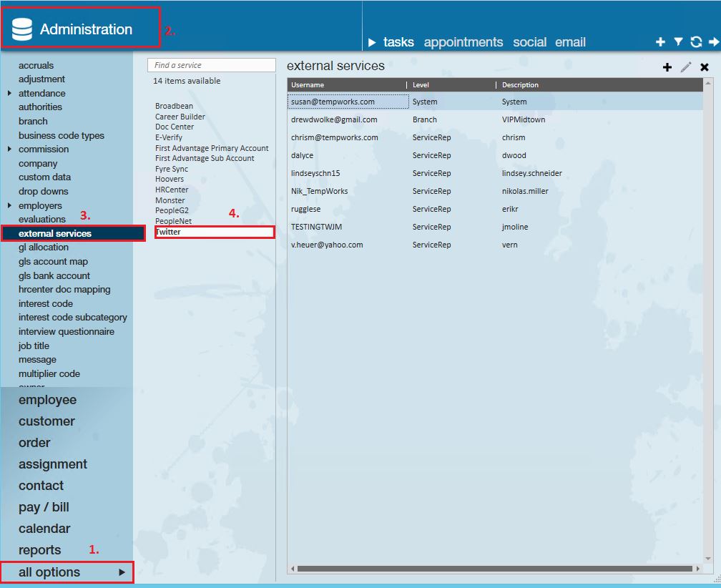Click the add external service plus icon
This screenshot has height=588, width=721.
point(667,67)
